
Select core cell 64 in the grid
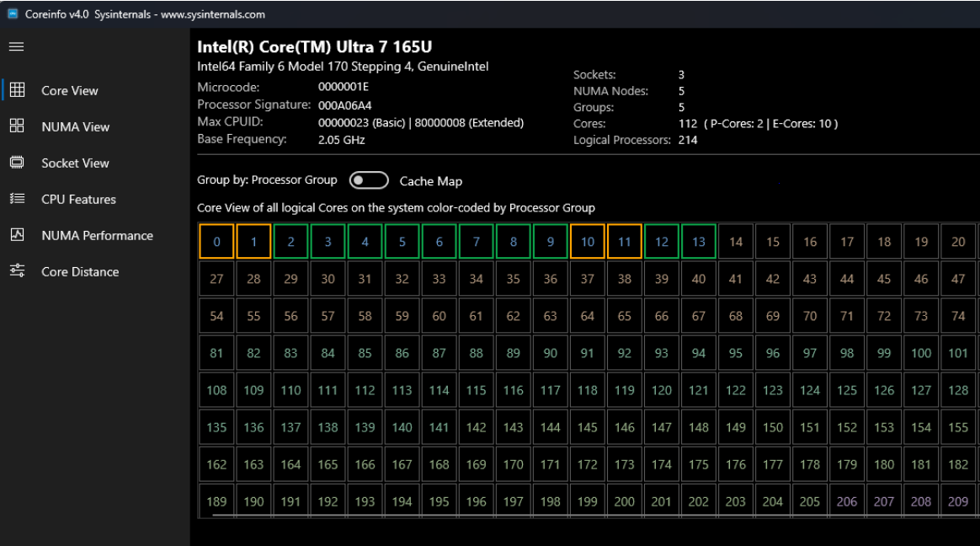(x=587, y=316)
